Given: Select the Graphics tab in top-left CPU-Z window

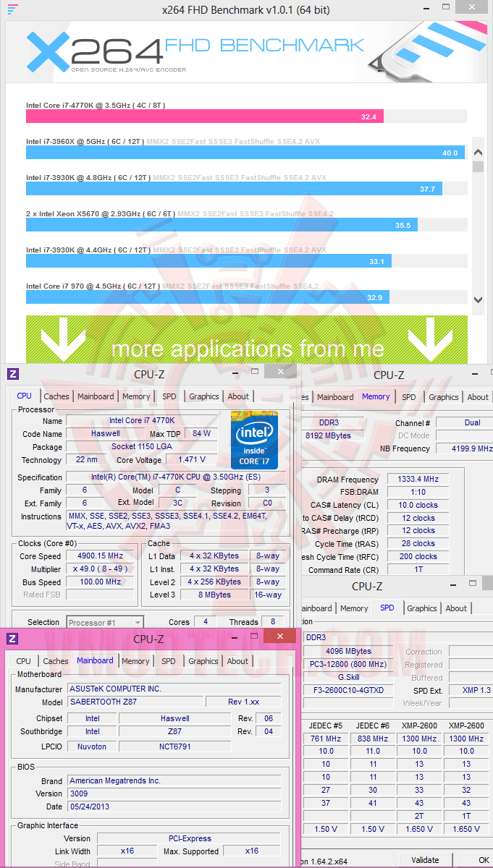Looking at the screenshot, I should tap(204, 396).
